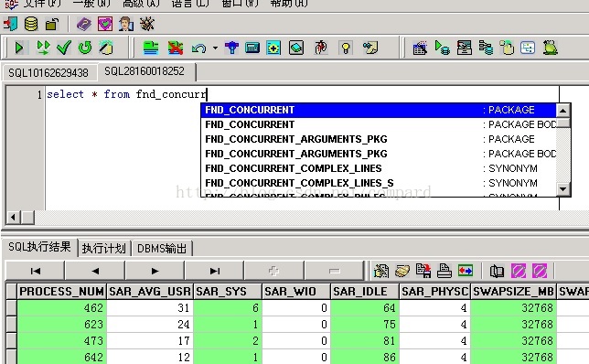Click the yellow database cylinder icon
589x364 pixels.
tap(31, 24)
